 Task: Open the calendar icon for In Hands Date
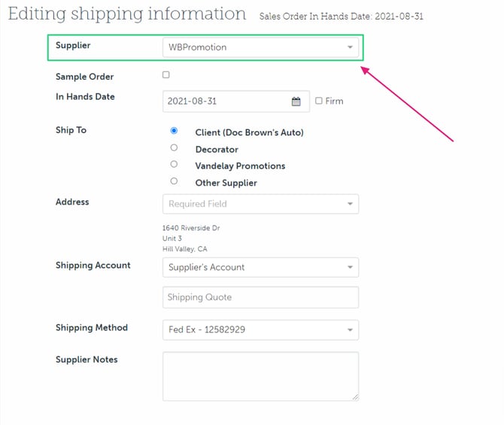pos(296,102)
